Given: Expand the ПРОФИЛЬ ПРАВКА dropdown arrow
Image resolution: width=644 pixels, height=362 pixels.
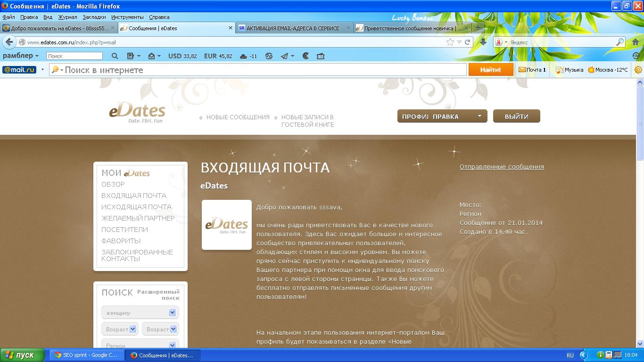Looking at the screenshot, I should pyautogui.click(x=480, y=116).
